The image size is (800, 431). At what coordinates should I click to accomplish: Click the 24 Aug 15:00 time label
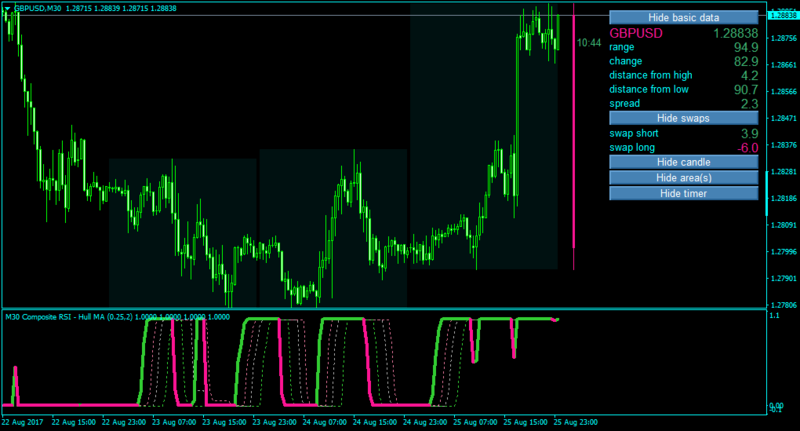tap(374, 422)
